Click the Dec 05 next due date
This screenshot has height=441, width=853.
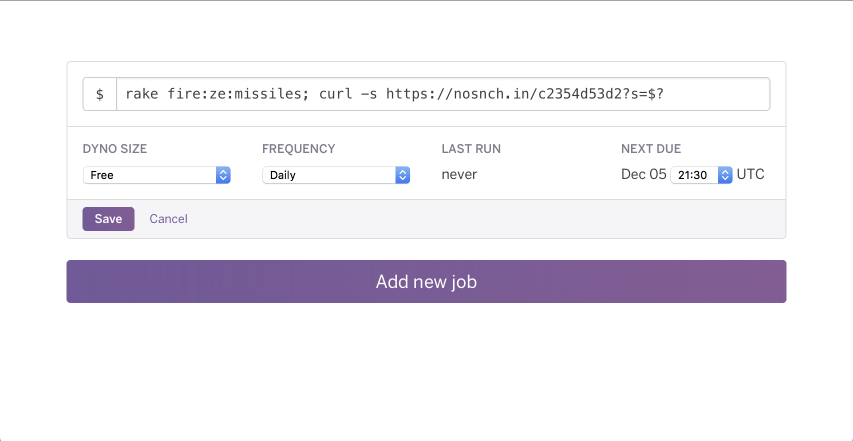click(x=644, y=175)
